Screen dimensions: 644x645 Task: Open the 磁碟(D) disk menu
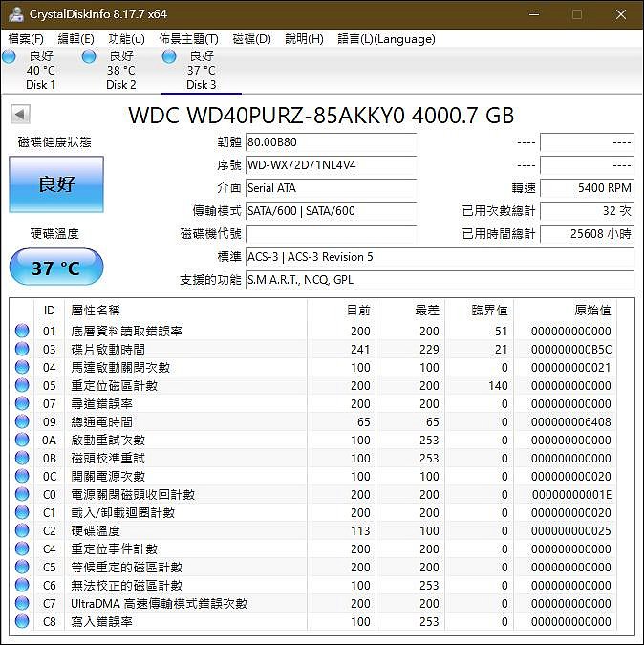[x=251, y=39]
